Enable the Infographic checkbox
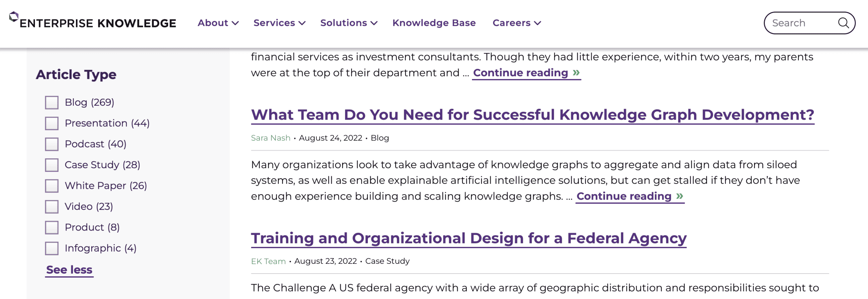868x299 pixels. (52, 248)
